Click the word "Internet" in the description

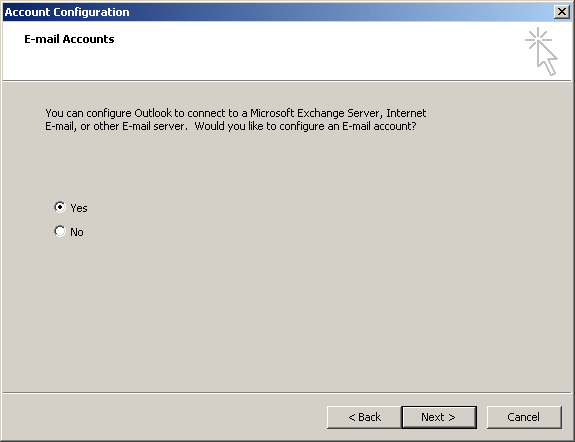[406, 113]
